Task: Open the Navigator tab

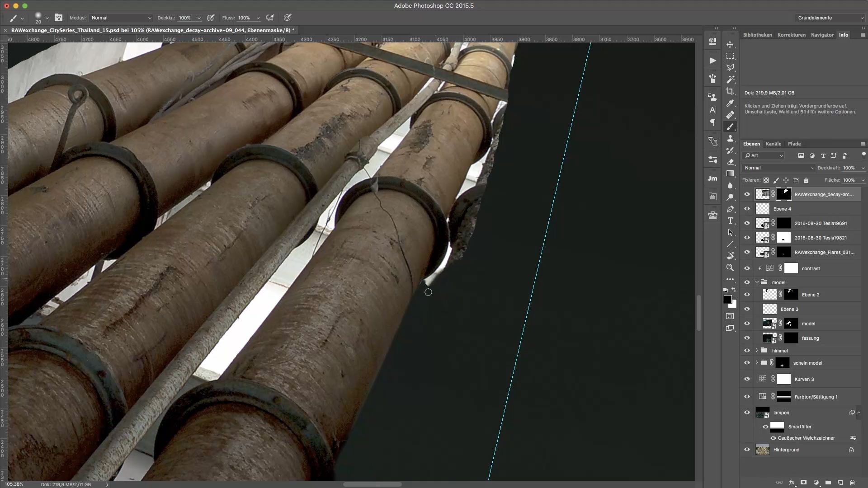Action: (822, 35)
